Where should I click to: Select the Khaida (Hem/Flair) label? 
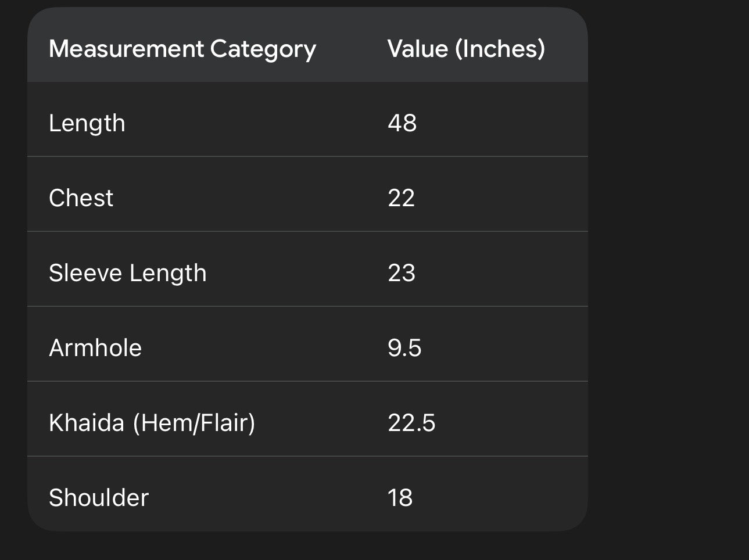(x=152, y=423)
